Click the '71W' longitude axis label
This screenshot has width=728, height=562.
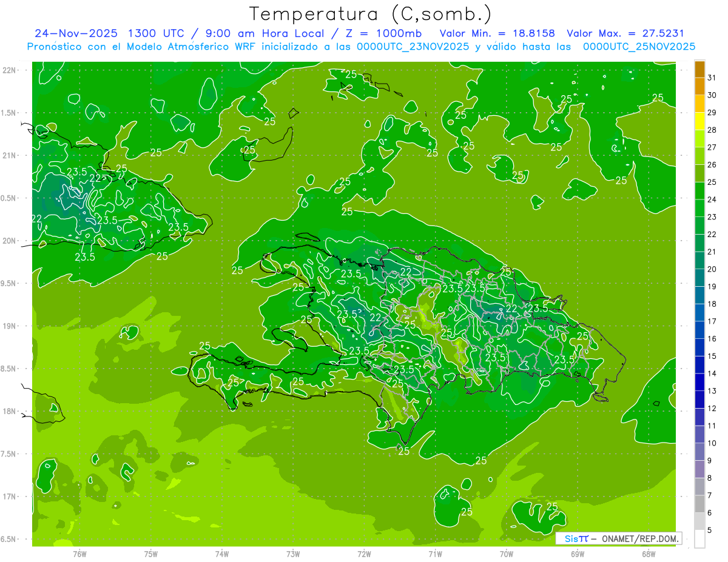(x=435, y=554)
